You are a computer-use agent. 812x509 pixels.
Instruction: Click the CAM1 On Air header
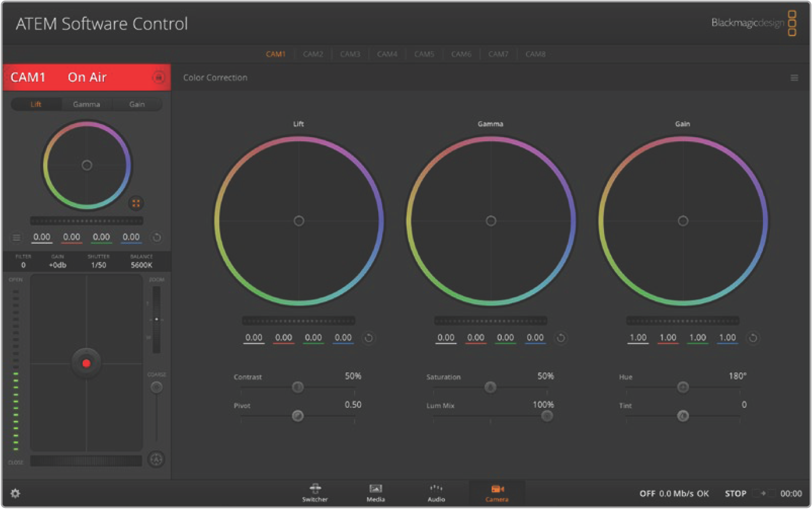pos(87,77)
